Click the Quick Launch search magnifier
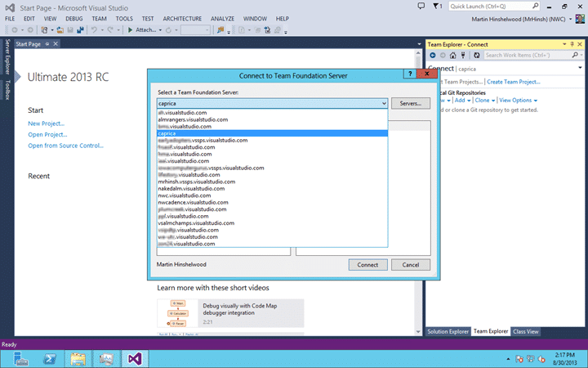588x368 pixels. [x=535, y=6]
